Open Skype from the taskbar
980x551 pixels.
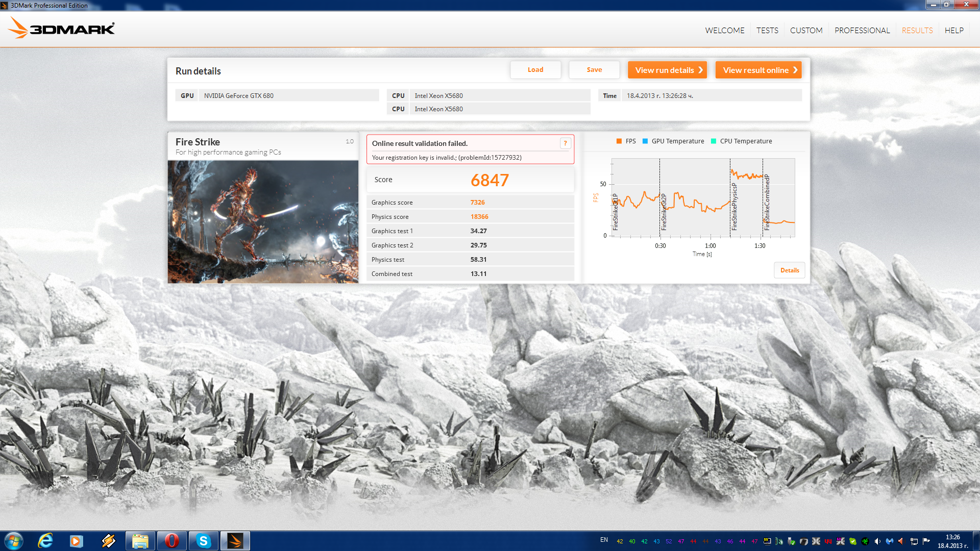204,541
